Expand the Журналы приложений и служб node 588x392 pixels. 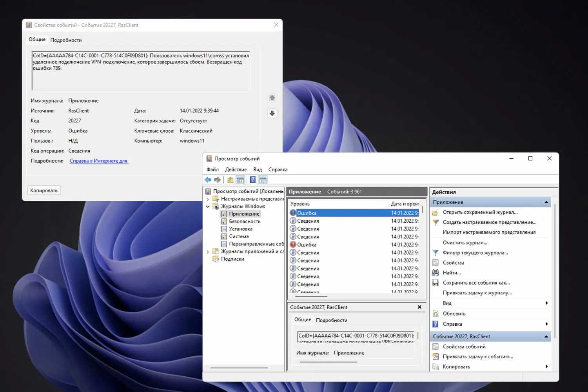coord(208,252)
